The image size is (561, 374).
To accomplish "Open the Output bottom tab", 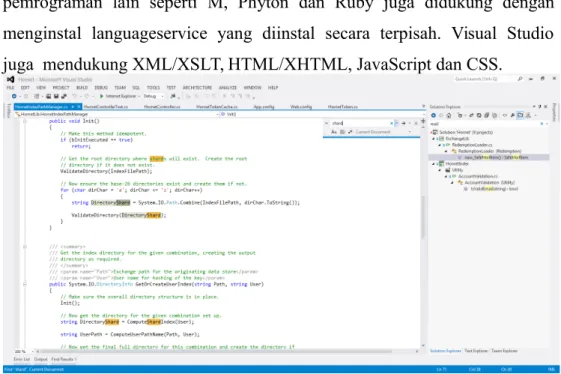I will pyautogui.click(x=41, y=359).
